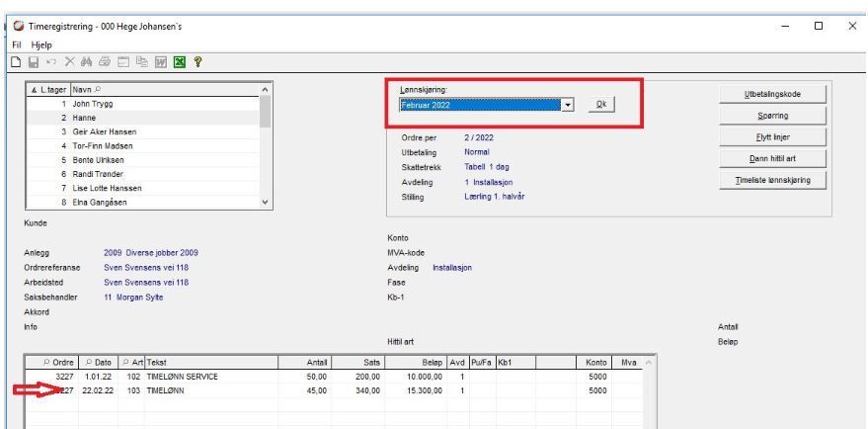
Task: Select employee Lise Lotte Hanssen
Action: [x=143, y=189]
